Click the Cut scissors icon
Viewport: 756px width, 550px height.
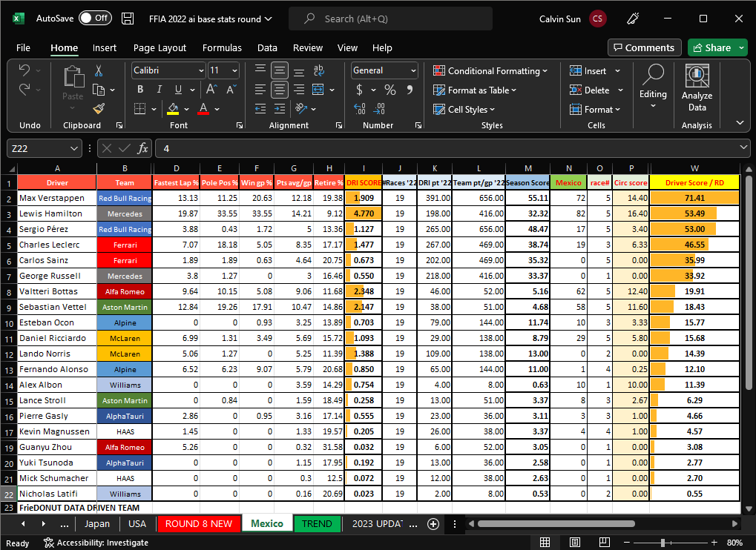(x=99, y=71)
